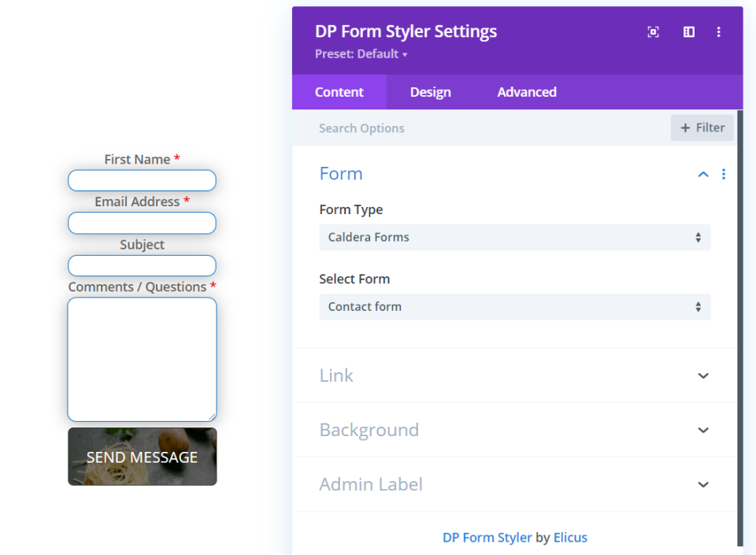Screen dimensions: 756x555
Task: Open Form section three-dot options
Action: tap(723, 174)
